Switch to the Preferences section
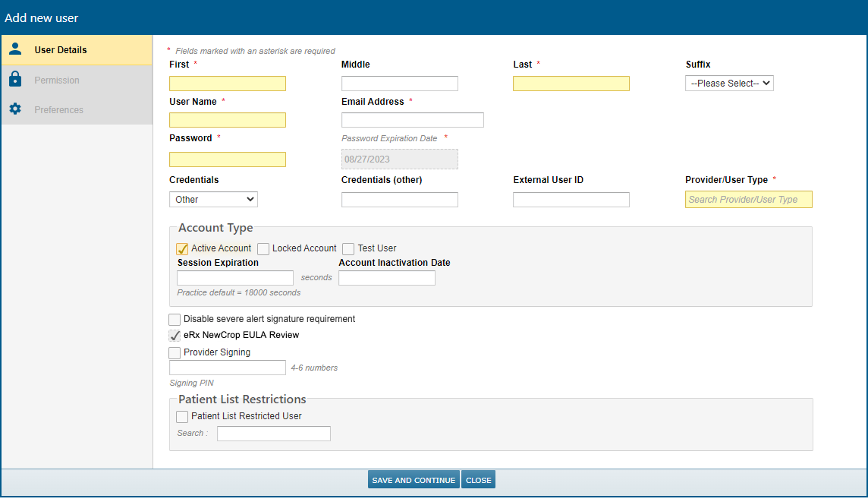868x502 pixels. coord(58,109)
